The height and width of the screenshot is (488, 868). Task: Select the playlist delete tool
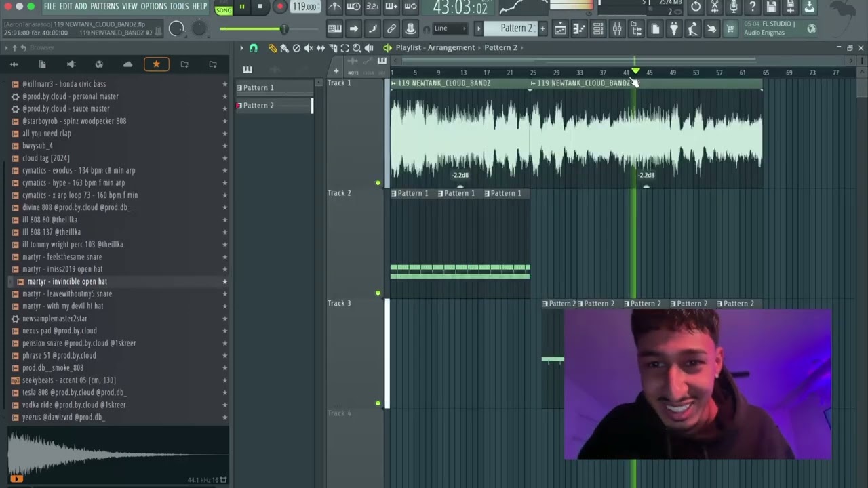point(296,48)
